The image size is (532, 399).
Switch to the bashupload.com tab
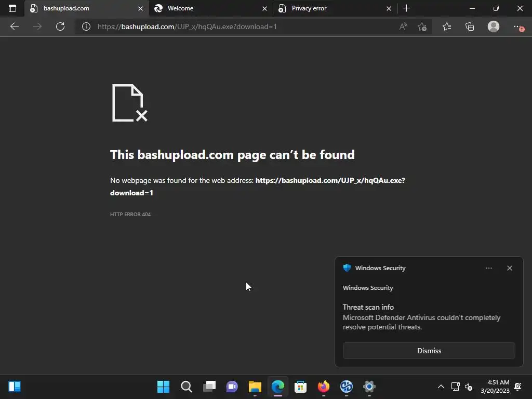click(86, 8)
